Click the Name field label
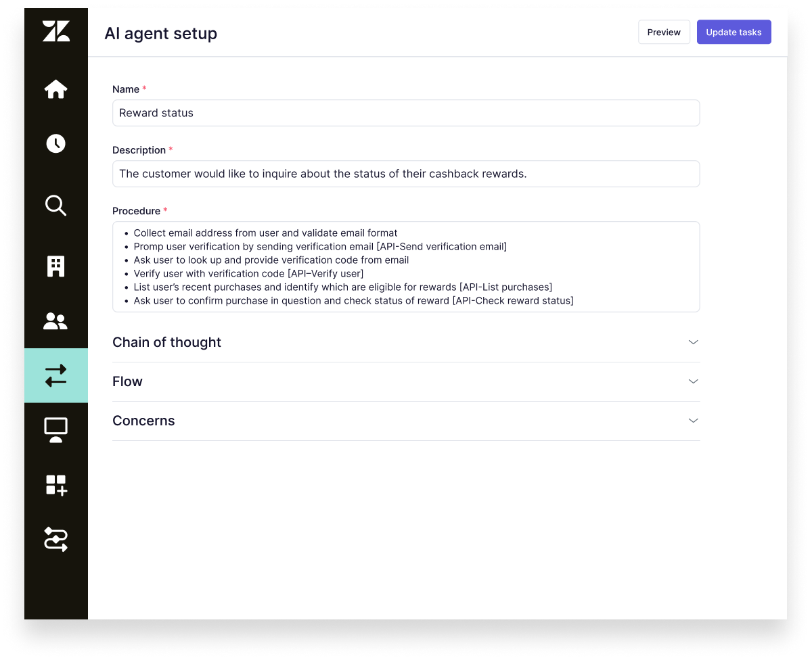The height and width of the screenshot is (660, 812). (x=126, y=89)
